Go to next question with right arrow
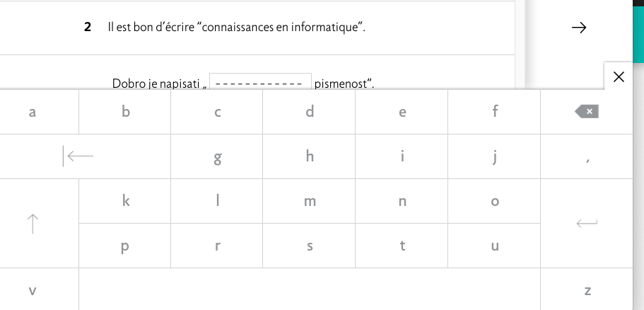The image size is (644, 310). click(x=578, y=28)
